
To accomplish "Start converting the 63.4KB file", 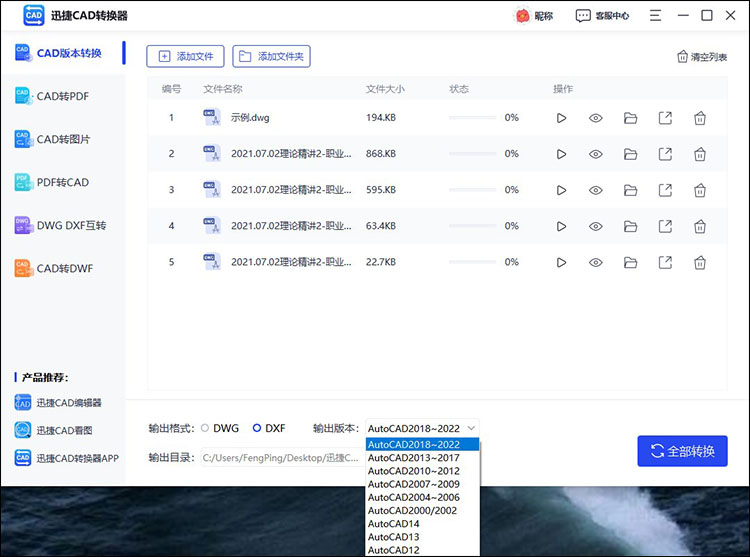I will [x=561, y=226].
